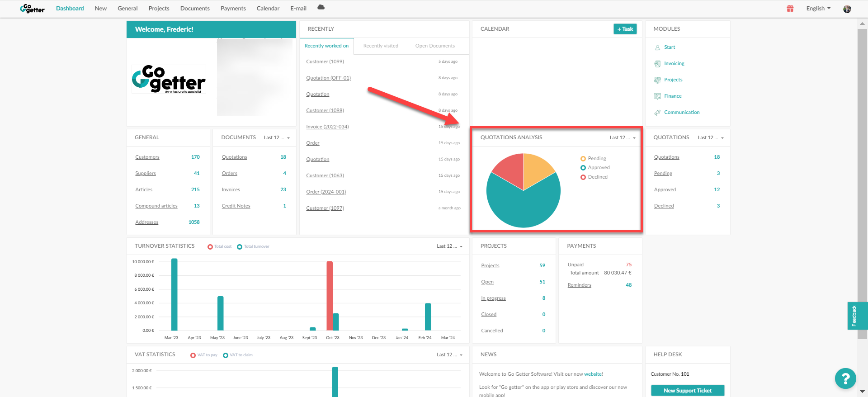The image size is (868, 397).
Task: Open the user avatar menu
Action: coord(847,9)
